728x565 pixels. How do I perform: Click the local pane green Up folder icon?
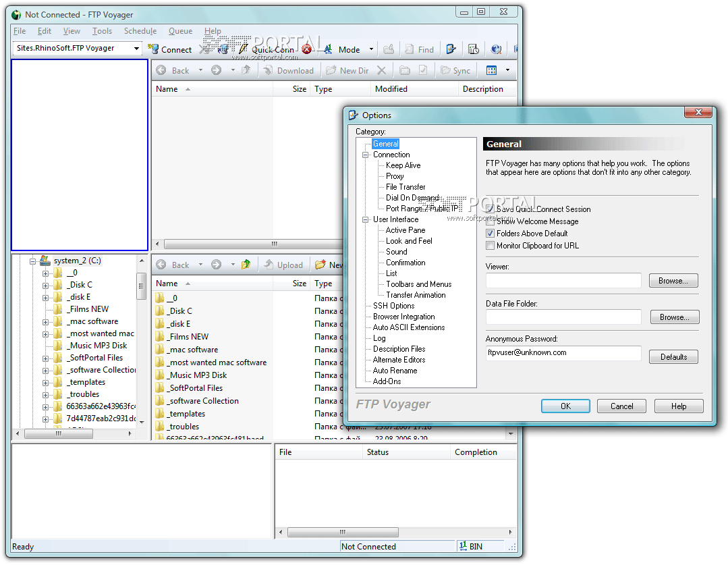pos(246,265)
